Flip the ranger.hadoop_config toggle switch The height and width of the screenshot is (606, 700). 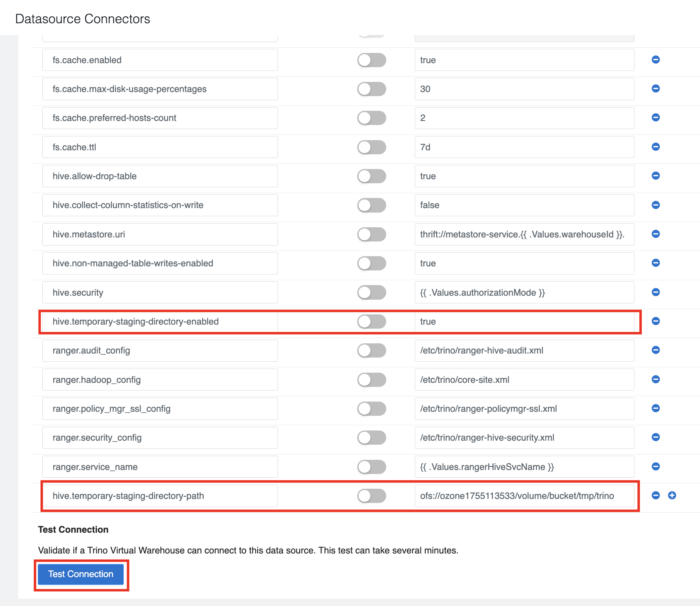tap(372, 380)
